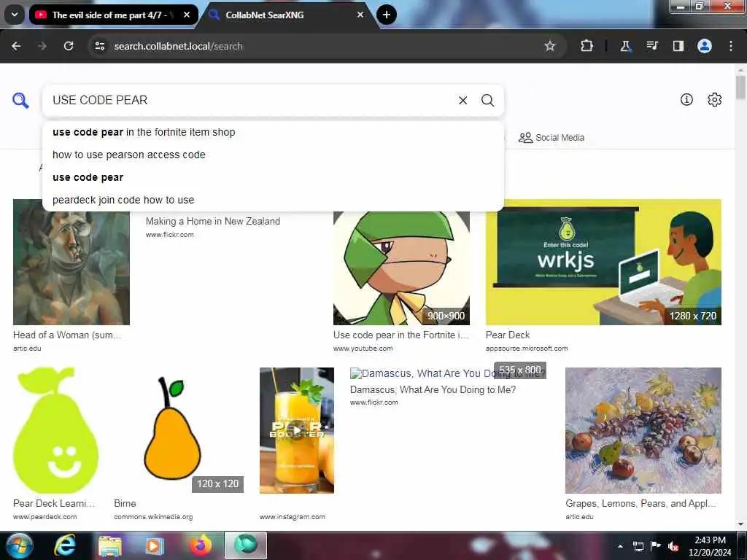Click 'Pear Deck Learni…' caption
Viewport: 747px width, 560px height.
coord(54,503)
